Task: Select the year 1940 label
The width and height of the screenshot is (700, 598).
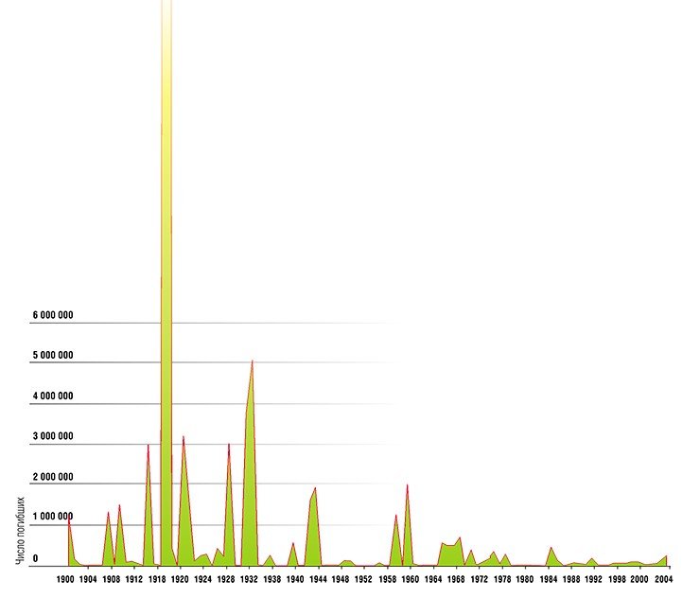Action: (294, 580)
